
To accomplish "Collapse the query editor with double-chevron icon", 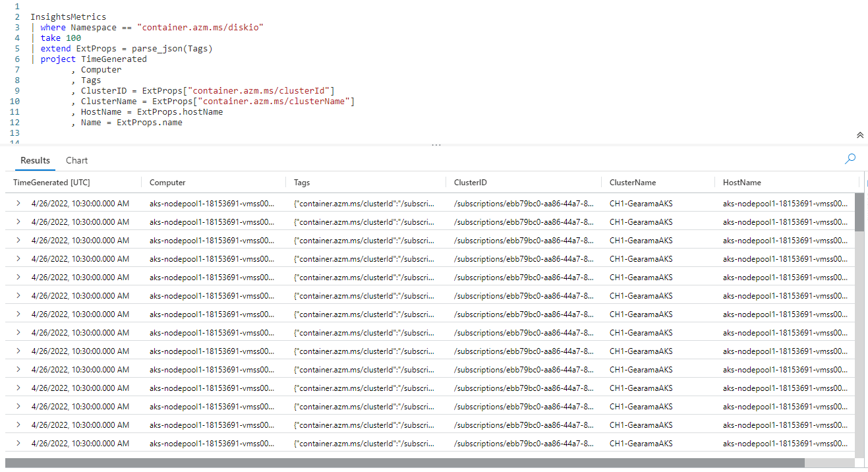I will click(859, 134).
